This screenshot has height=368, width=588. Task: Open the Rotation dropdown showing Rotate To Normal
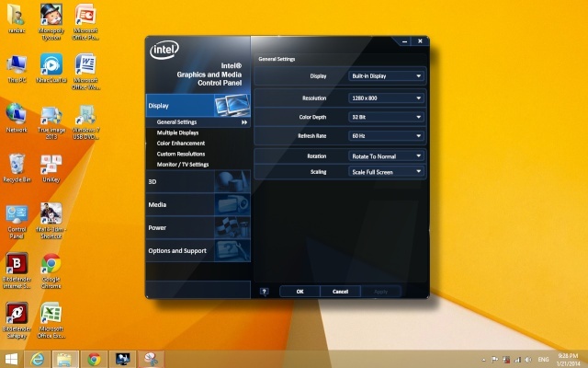pyautogui.click(x=386, y=155)
